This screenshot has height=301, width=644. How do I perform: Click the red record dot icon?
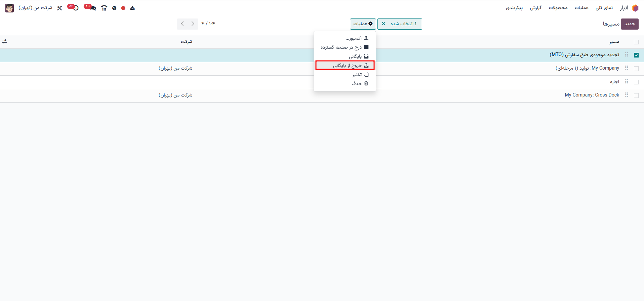click(x=123, y=8)
